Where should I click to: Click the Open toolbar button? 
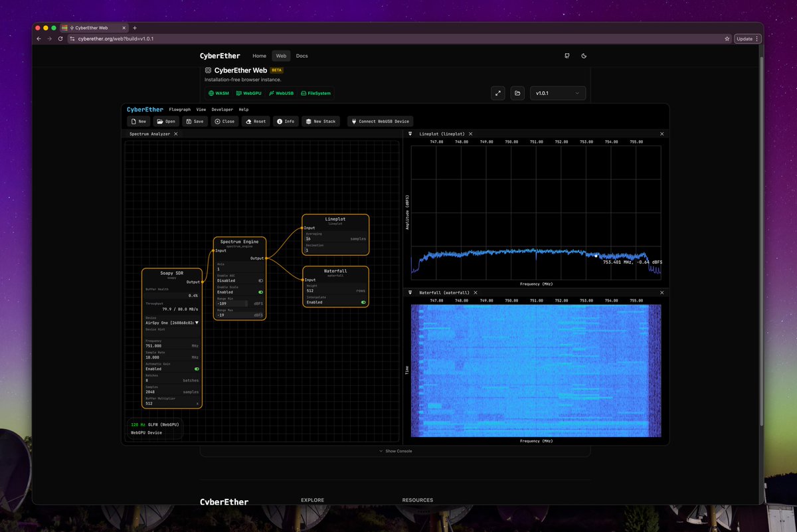167,122
